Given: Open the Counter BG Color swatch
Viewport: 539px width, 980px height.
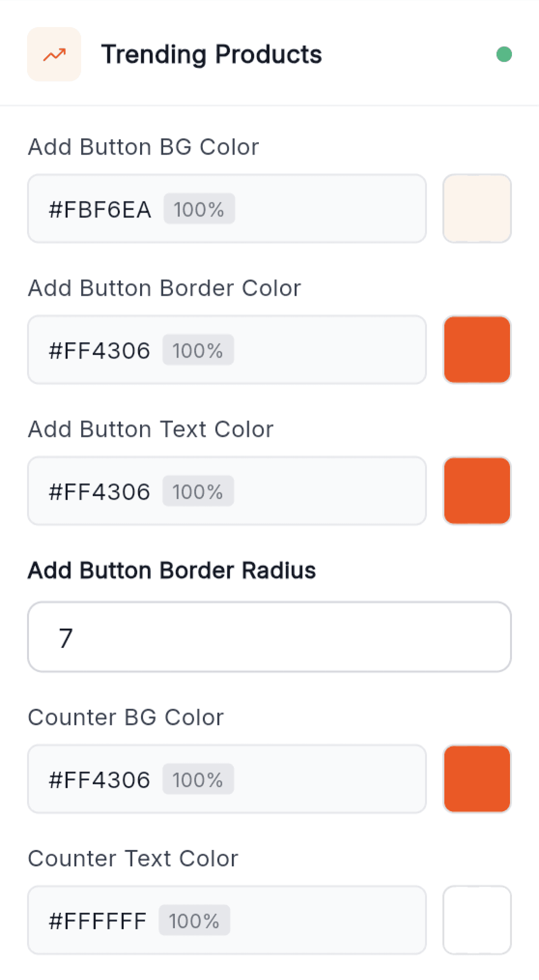Looking at the screenshot, I should point(477,778).
